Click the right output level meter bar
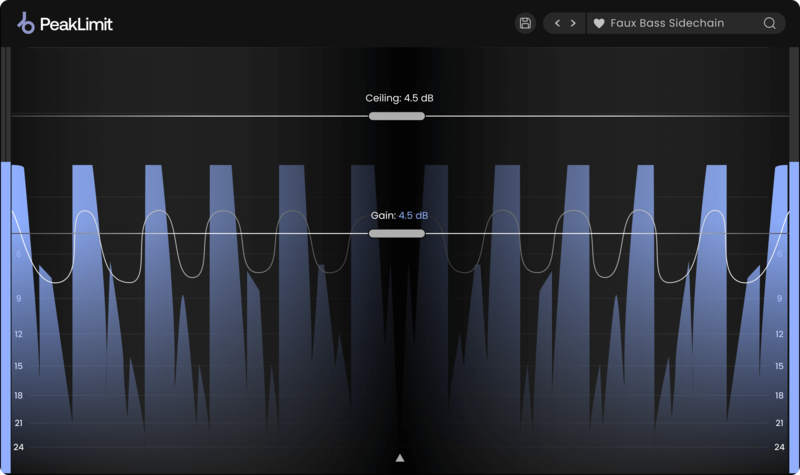The width and height of the screenshot is (800, 475). [x=794, y=317]
